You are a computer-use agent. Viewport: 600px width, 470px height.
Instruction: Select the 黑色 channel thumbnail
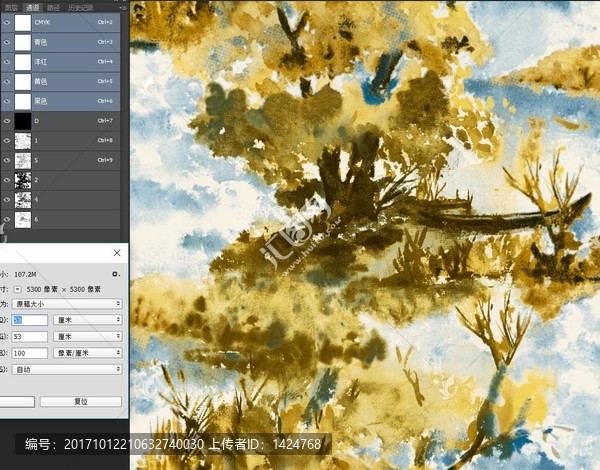tap(23, 101)
